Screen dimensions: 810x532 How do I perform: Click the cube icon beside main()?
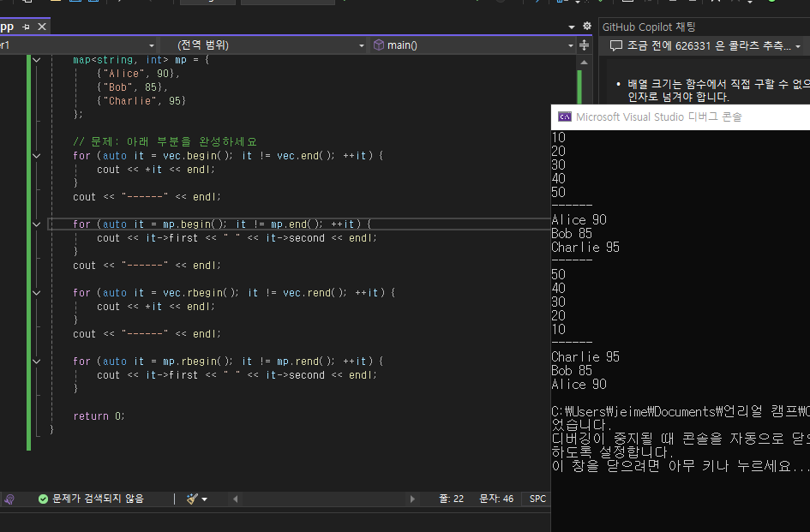pos(379,45)
